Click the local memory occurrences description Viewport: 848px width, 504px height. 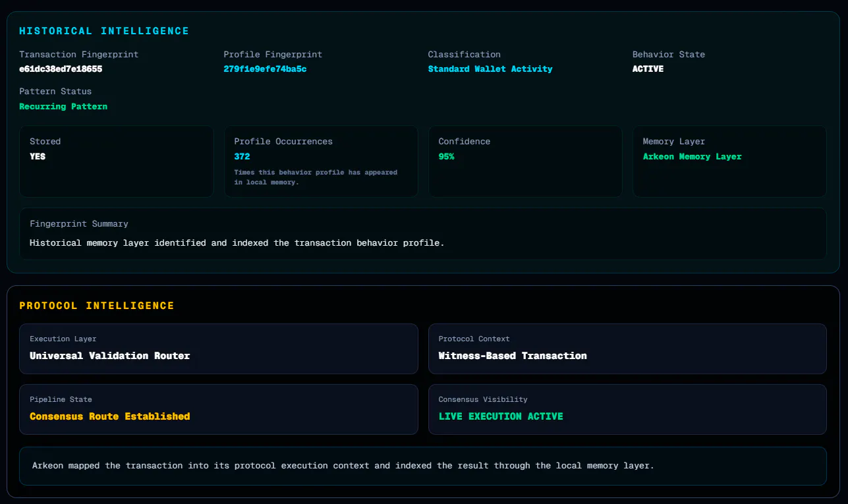(x=316, y=177)
